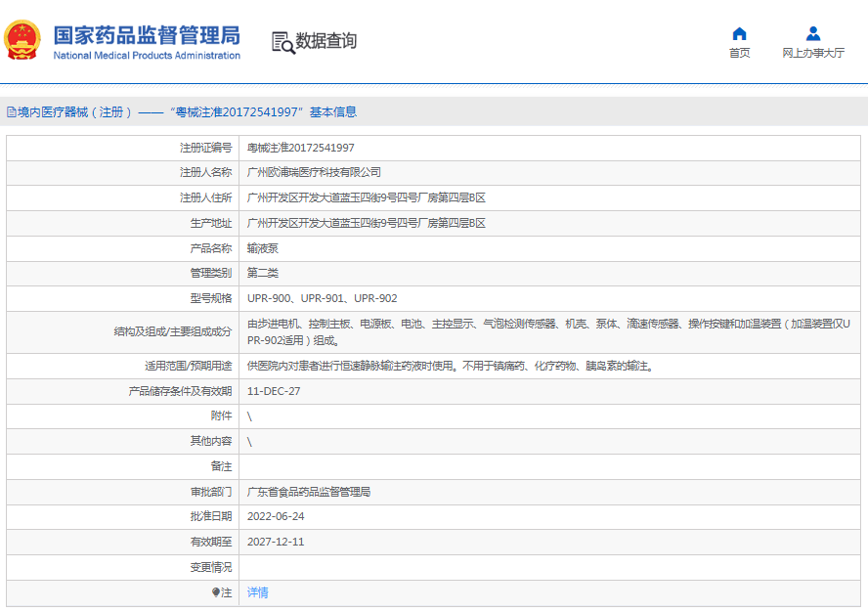The height and width of the screenshot is (612, 868).
Task: Select registration number 粤械注准20172541997 in the table
Action: 300,148
